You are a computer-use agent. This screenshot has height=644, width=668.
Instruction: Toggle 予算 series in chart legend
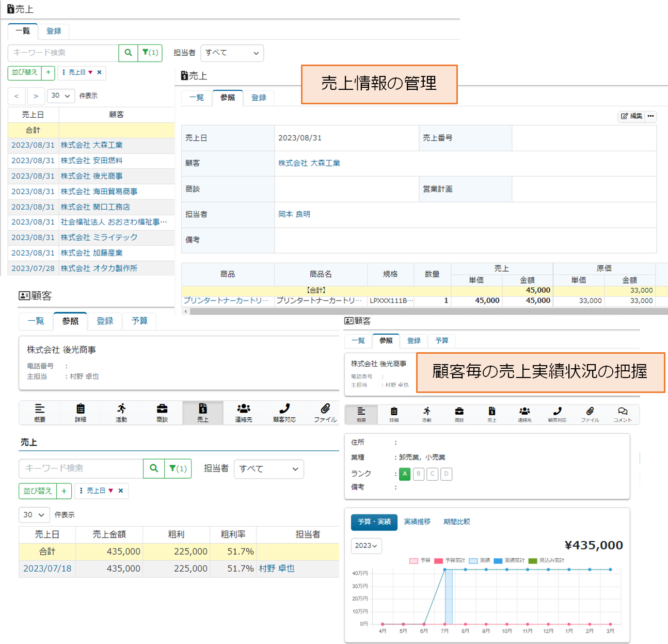tap(420, 560)
